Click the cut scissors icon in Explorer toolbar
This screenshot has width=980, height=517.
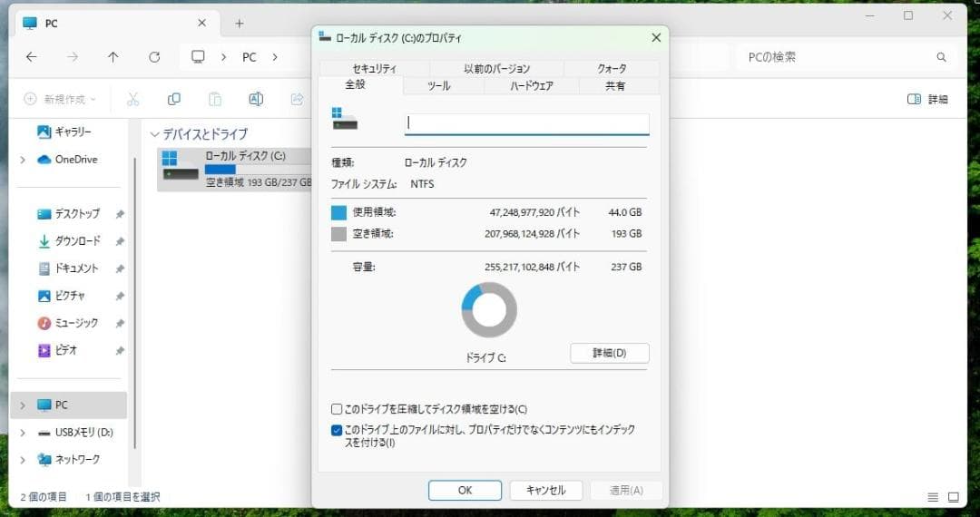133,99
